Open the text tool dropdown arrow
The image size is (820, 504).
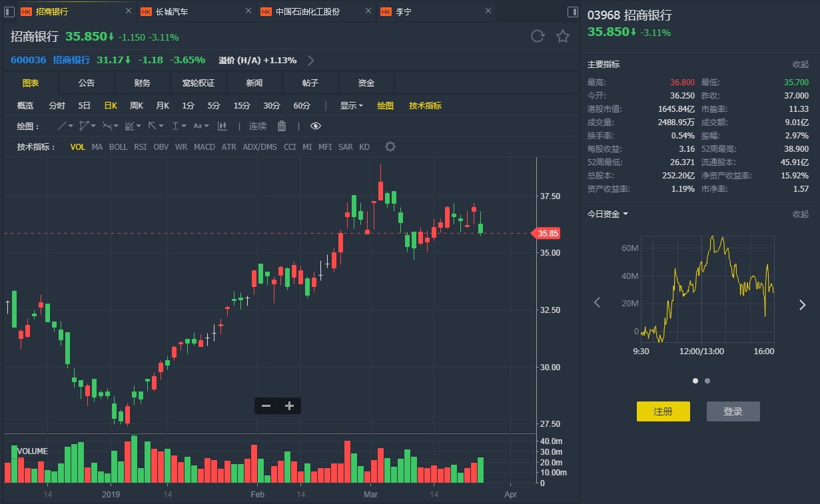[206, 126]
